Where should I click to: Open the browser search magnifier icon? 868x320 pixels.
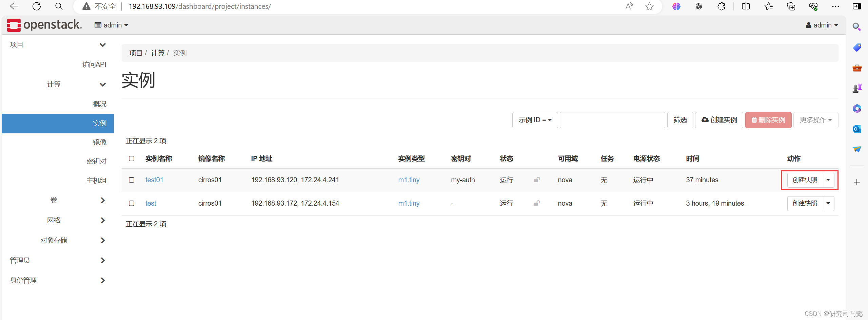(59, 6)
